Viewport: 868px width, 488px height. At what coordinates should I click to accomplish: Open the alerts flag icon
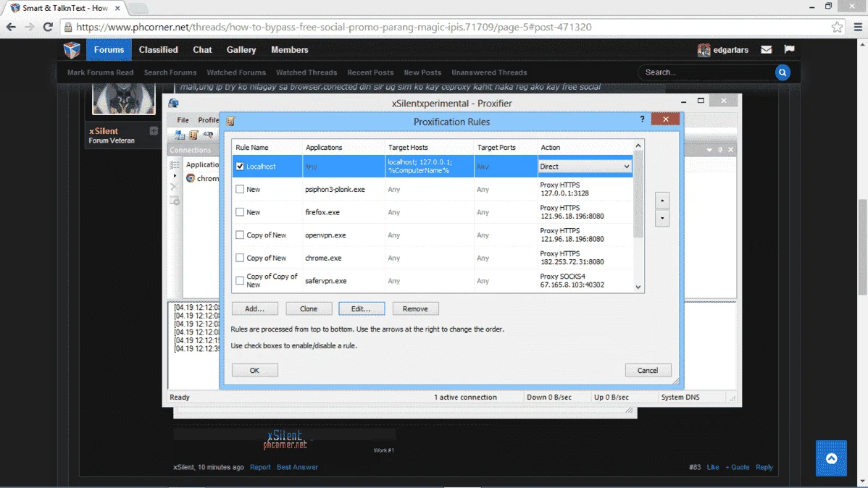tap(790, 49)
